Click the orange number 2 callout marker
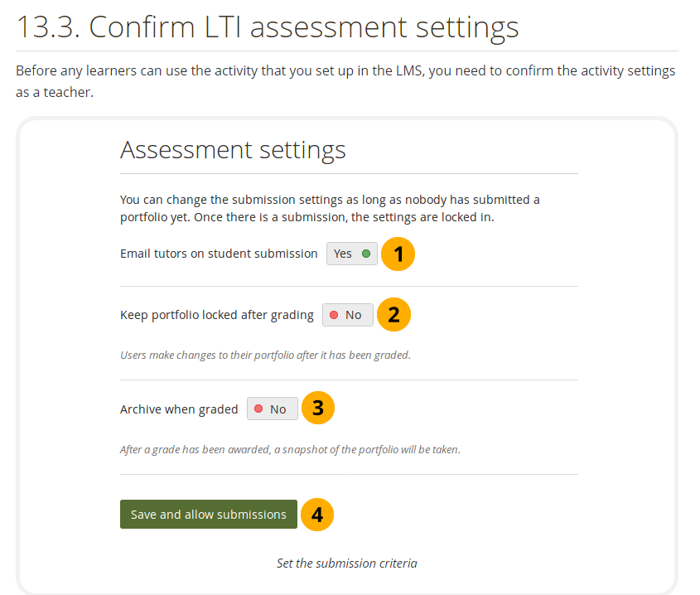 click(x=393, y=314)
